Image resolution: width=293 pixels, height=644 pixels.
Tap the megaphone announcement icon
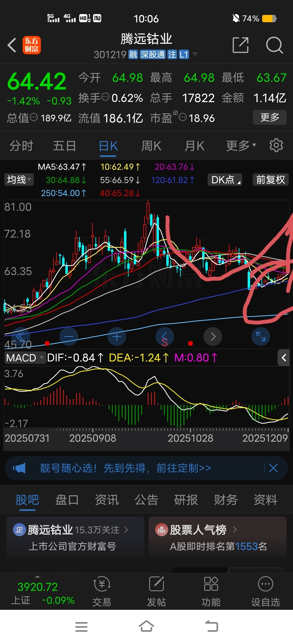[x=19, y=468]
